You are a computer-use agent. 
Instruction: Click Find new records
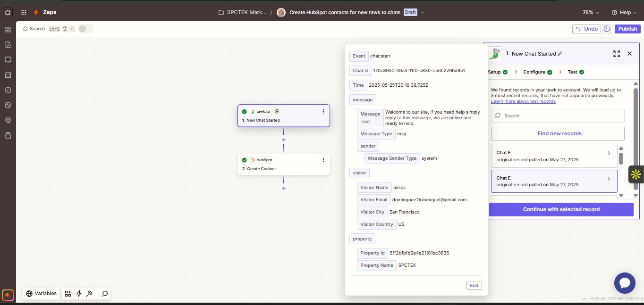tap(558, 133)
